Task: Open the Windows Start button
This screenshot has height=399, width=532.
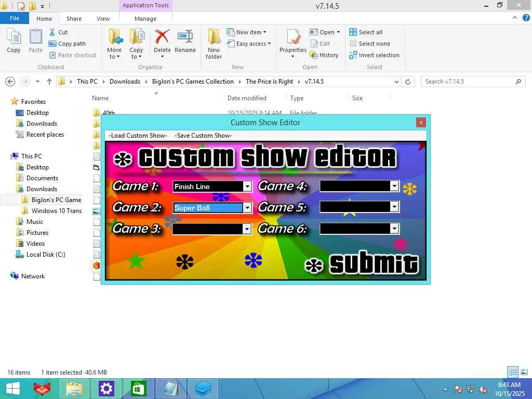Action: click(12, 389)
